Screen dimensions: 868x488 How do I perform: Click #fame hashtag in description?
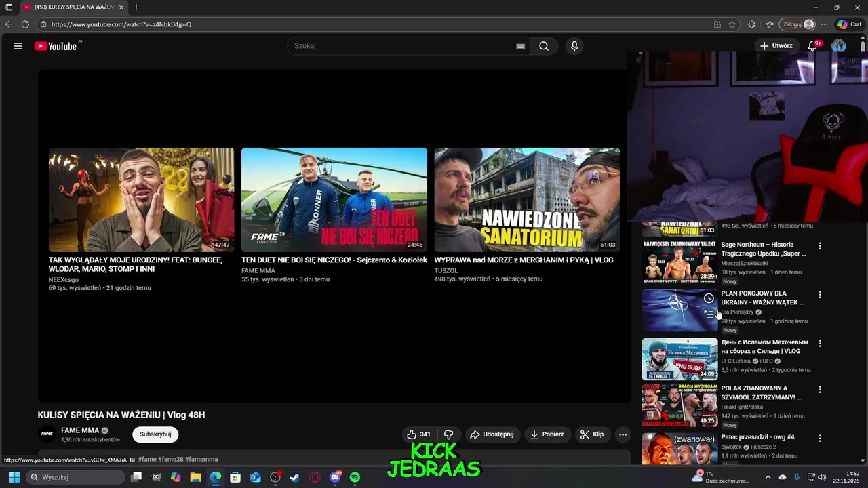(x=147, y=459)
